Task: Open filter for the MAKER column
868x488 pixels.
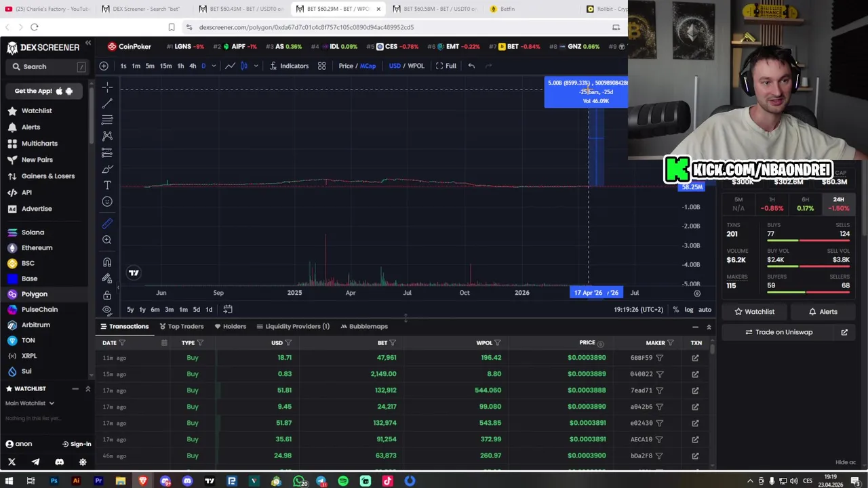Action: 671,343
